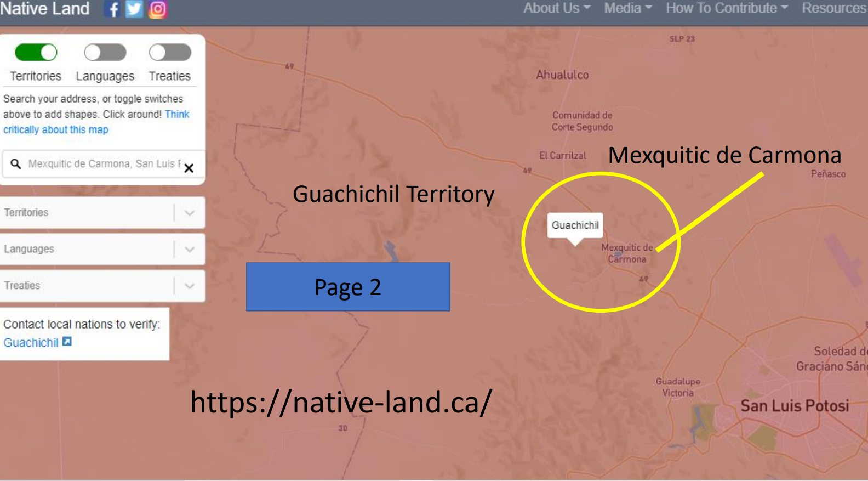
Task: Open the About Us menu
Action: pos(556,8)
